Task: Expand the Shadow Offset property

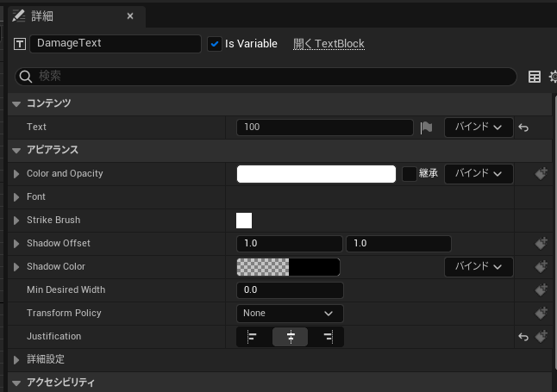Action: 16,244
